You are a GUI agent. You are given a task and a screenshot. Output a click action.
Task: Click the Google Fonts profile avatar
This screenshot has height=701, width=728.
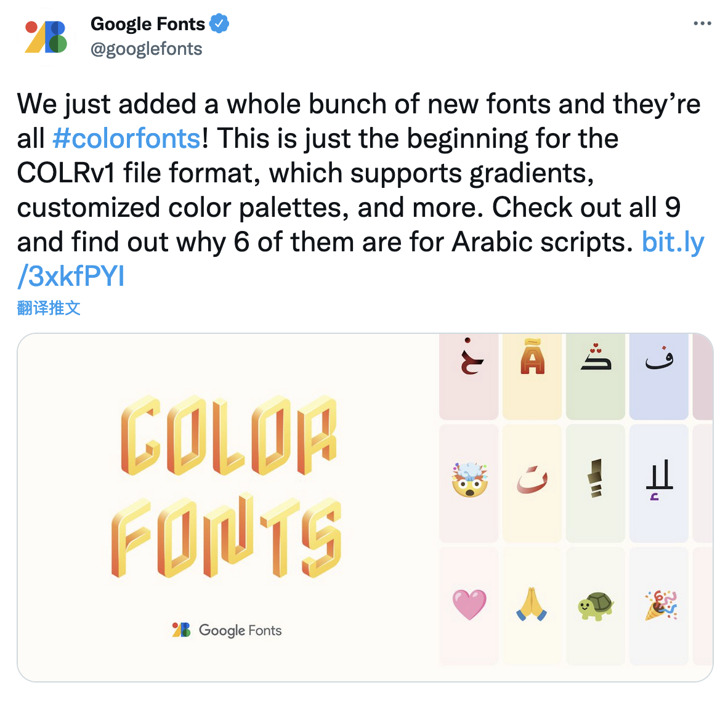[x=45, y=36]
